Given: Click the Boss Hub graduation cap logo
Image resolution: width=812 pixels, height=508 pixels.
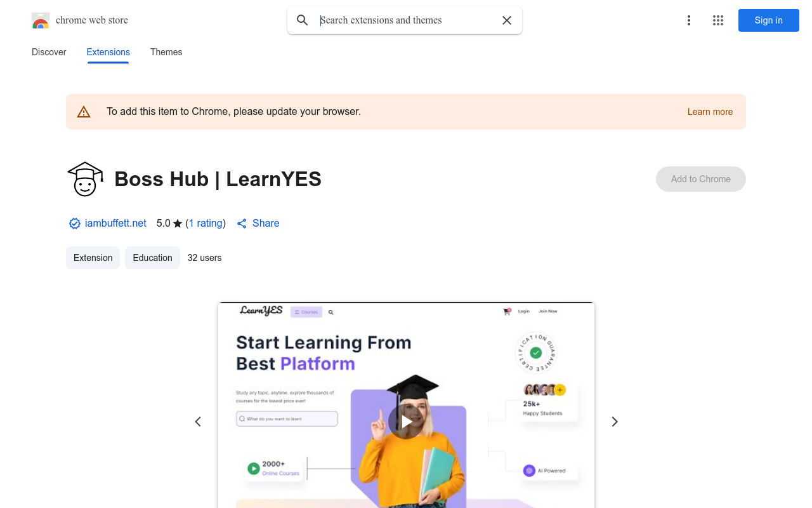Looking at the screenshot, I should [85, 179].
